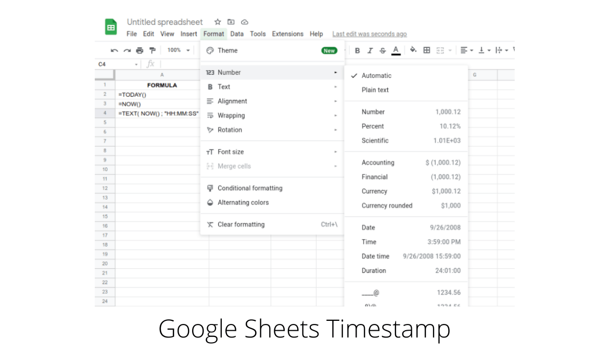Apply the Financial format
The image size is (609, 364).
(406, 177)
